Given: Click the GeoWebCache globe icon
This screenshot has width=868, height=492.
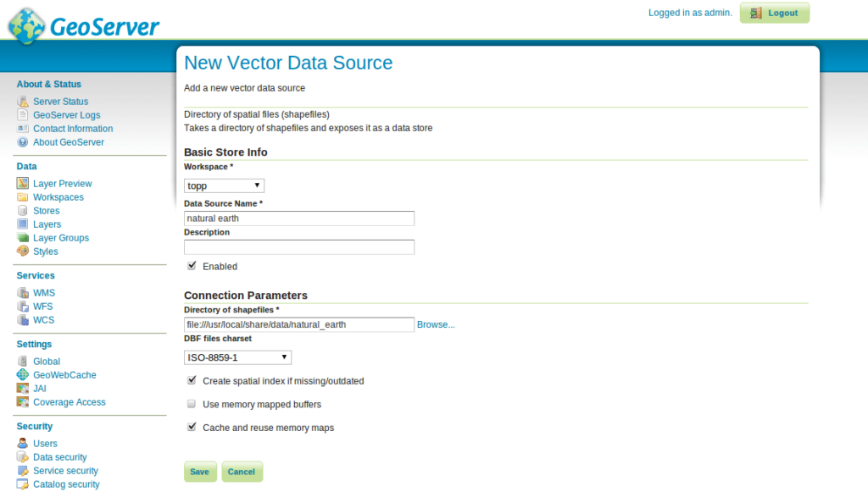Looking at the screenshot, I should pyautogui.click(x=23, y=375).
